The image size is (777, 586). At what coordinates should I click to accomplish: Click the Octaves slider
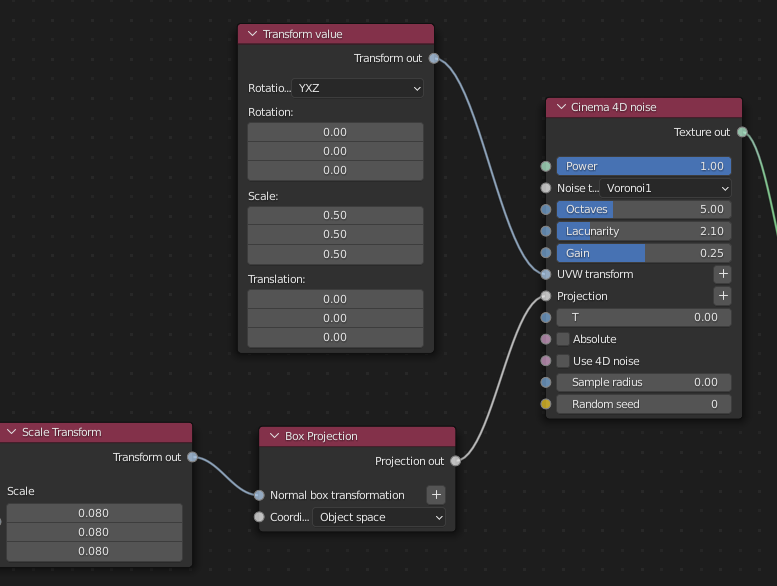(x=643, y=209)
